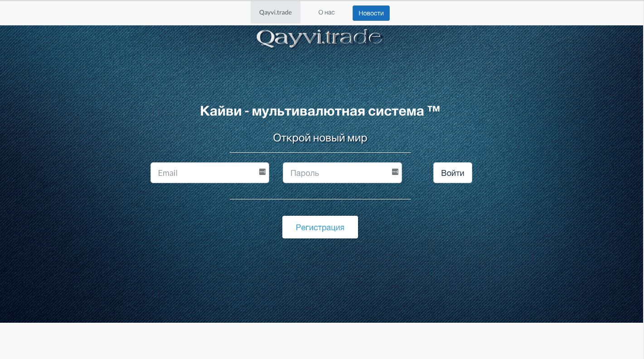644x359 pixels.
Task: Select the Email input box
Action: [x=209, y=173]
